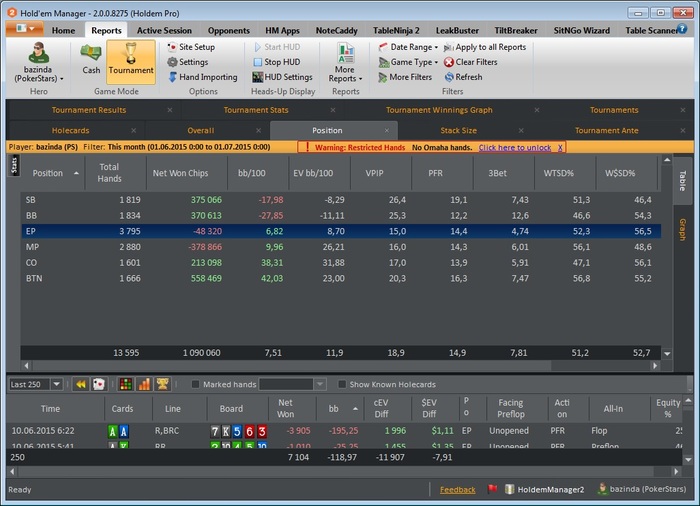Enable Show Known Holecards checkbox
The height and width of the screenshot is (506, 700).
tap(342, 384)
